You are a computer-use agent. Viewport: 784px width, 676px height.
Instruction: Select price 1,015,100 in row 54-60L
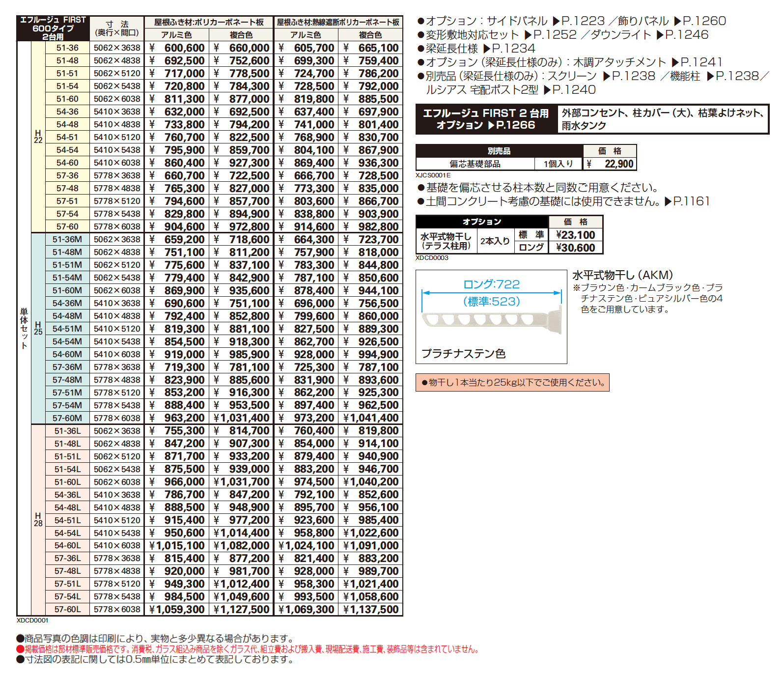(180, 545)
